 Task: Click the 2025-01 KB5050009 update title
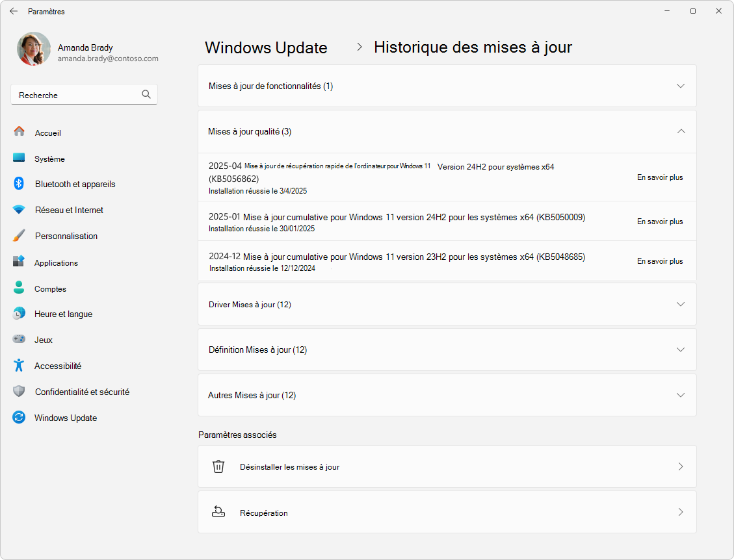tap(397, 217)
